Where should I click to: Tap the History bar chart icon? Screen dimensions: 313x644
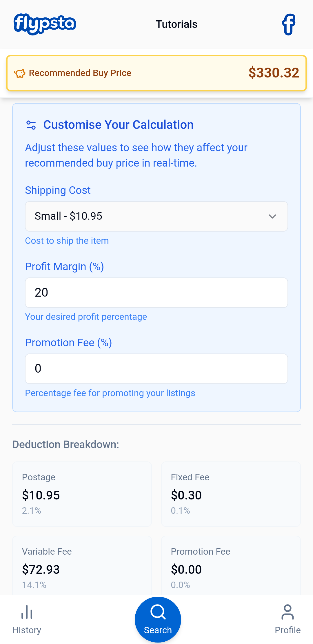point(27,612)
